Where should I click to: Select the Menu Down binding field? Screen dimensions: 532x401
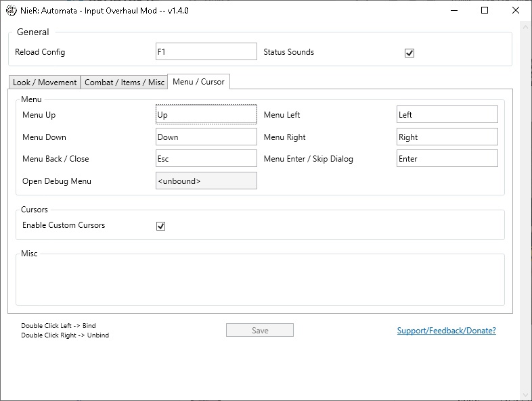point(206,137)
